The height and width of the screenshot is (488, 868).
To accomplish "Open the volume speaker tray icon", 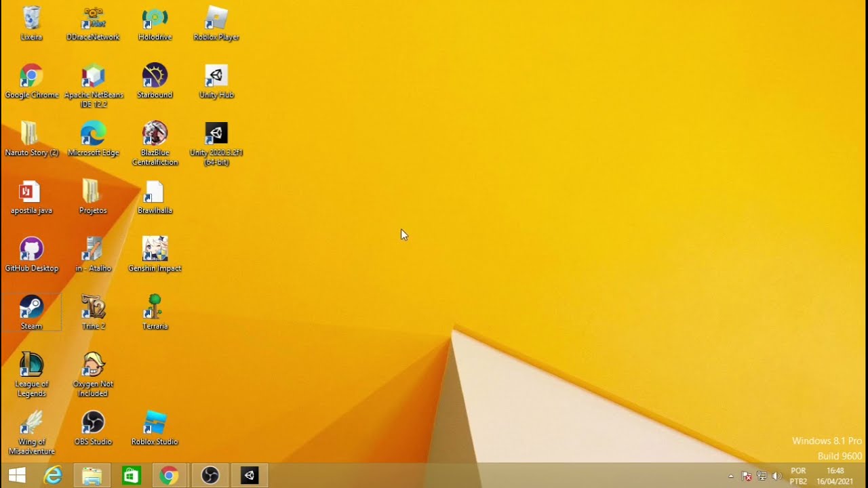I will point(776,476).
